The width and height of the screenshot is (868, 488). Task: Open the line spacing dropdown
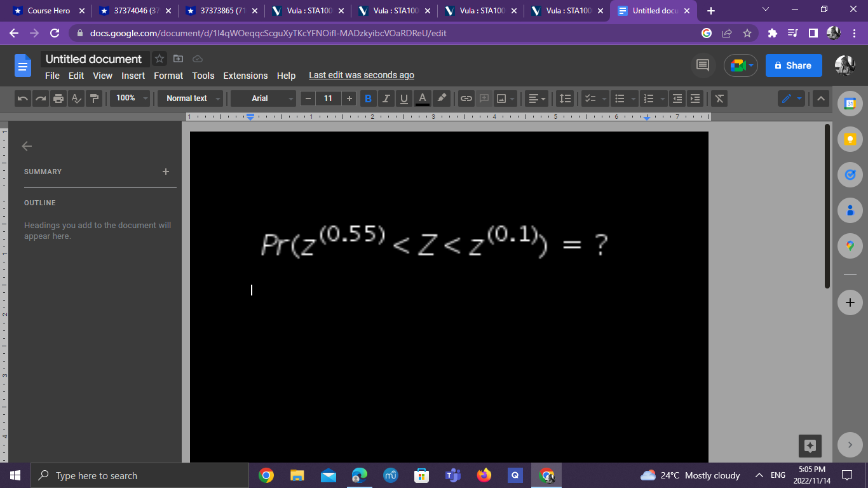[565, 98]
